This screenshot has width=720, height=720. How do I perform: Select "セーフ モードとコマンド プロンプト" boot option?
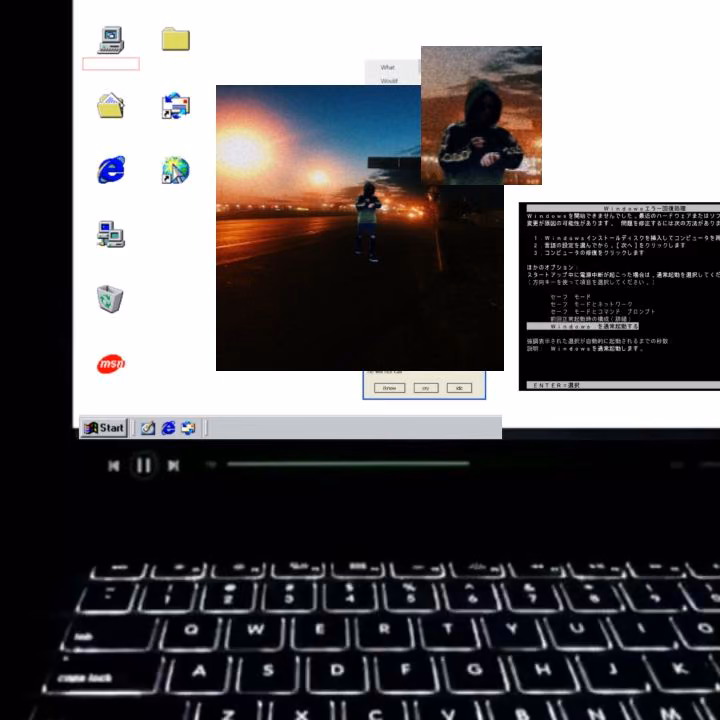602,311
